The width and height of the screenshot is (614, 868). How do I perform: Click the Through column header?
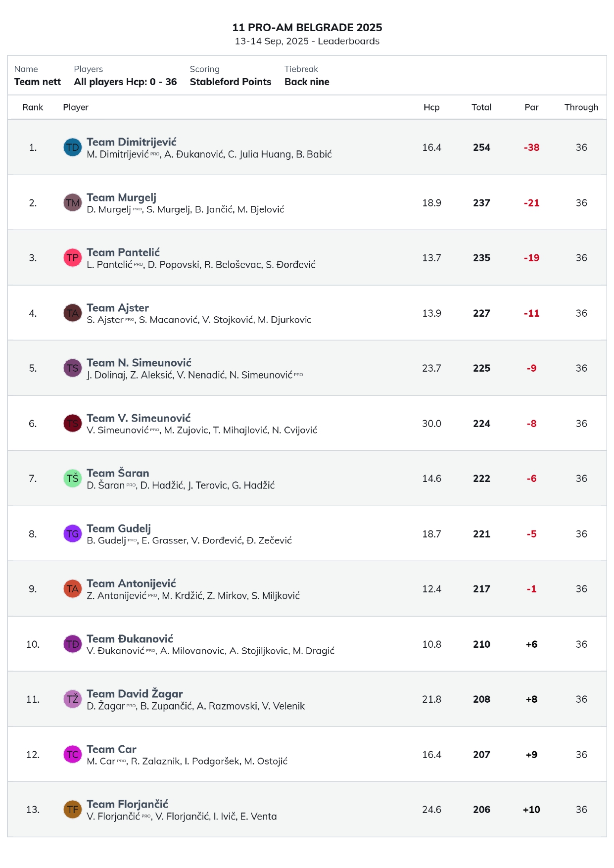[x=581, y=107]
